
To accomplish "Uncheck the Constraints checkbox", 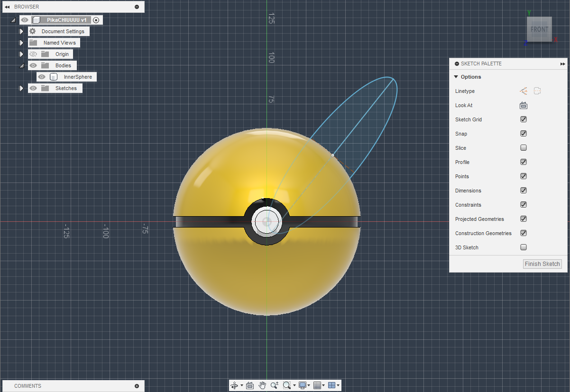I will (524, 205).
